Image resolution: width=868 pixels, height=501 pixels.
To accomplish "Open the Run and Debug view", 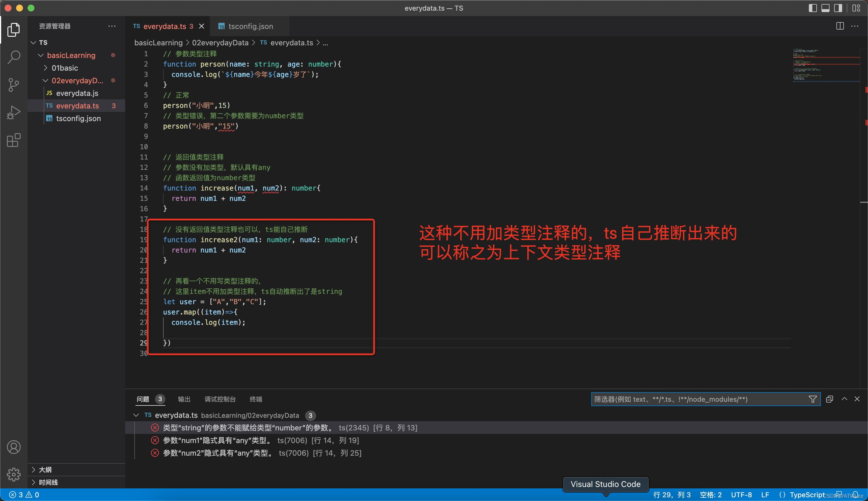I will 13,112.
